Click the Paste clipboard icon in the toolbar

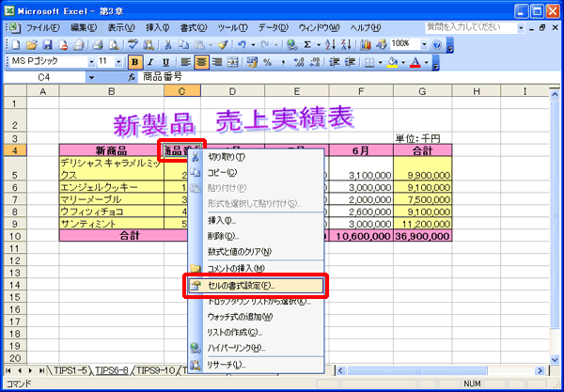point(198,45)
